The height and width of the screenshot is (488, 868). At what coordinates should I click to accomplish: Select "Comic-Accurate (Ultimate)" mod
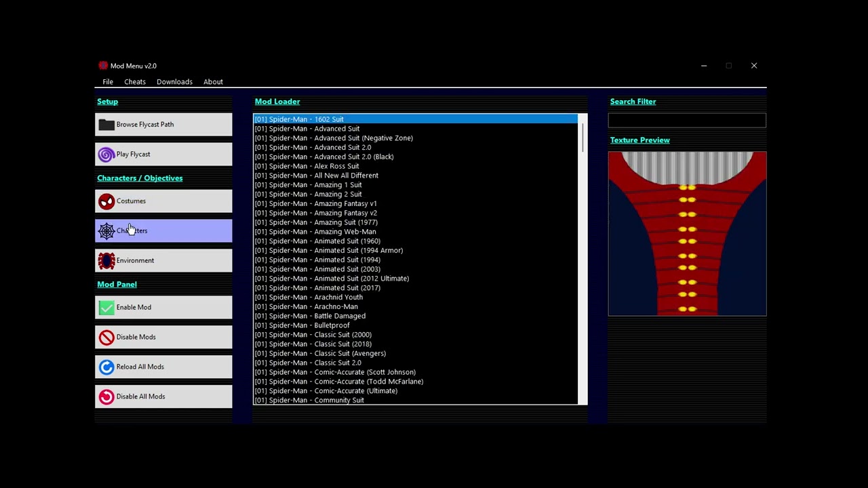coord(416,391)
